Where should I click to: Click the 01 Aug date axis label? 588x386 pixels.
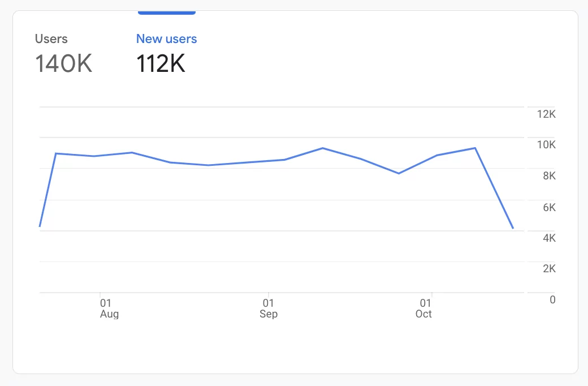tap(107, 308)
